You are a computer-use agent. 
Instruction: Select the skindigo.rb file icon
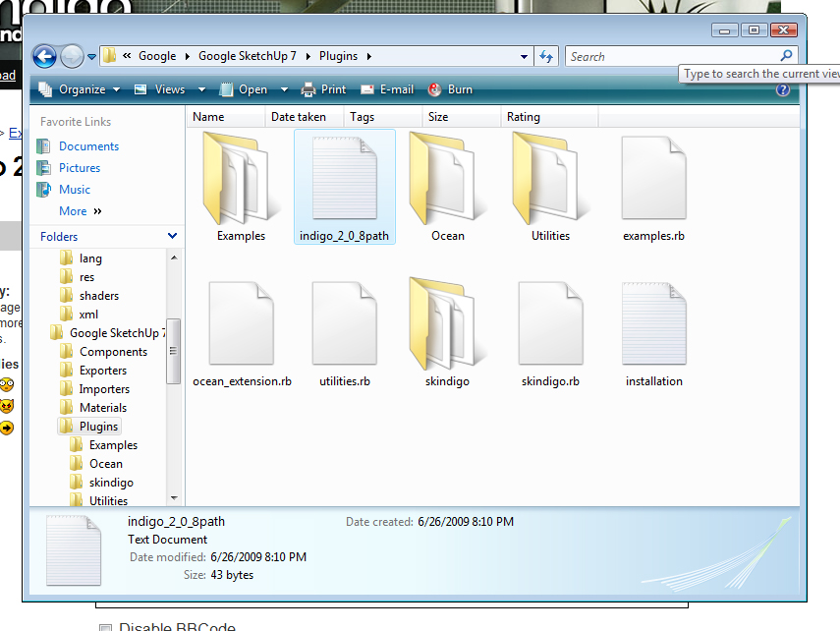[x=550, y=324]
